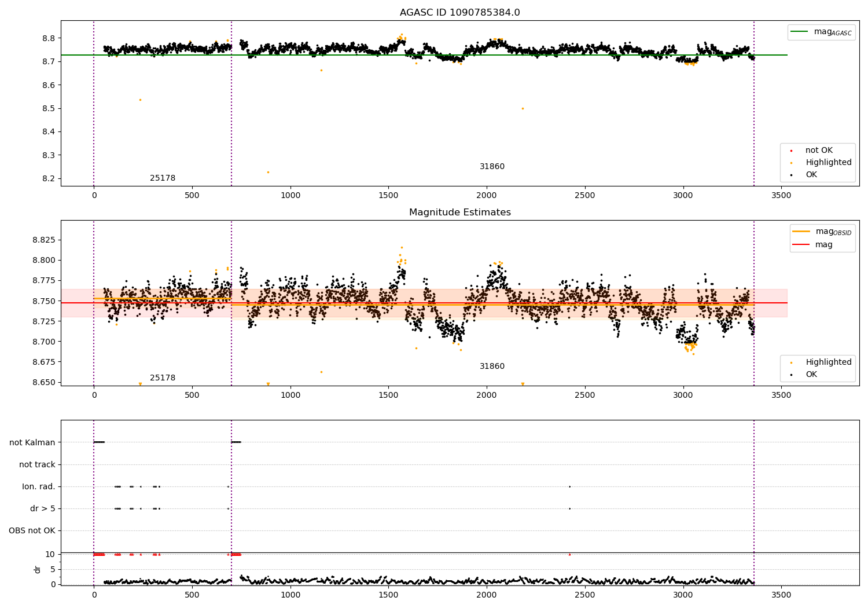Click the isolated 'dr > 5' dot near x=2400
Screen dimensions: 868x608
pos(569,508)
